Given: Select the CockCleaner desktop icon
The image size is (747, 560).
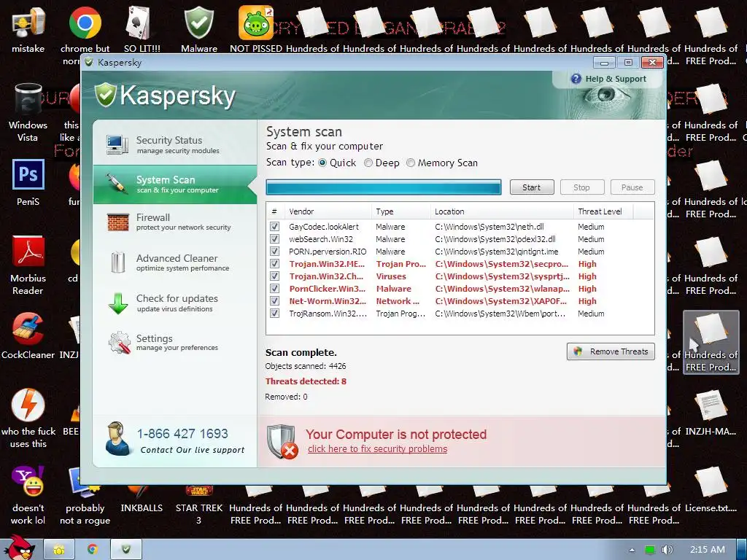Looking at the screenshot, I should pyautogui.click(x=28, y=335).
